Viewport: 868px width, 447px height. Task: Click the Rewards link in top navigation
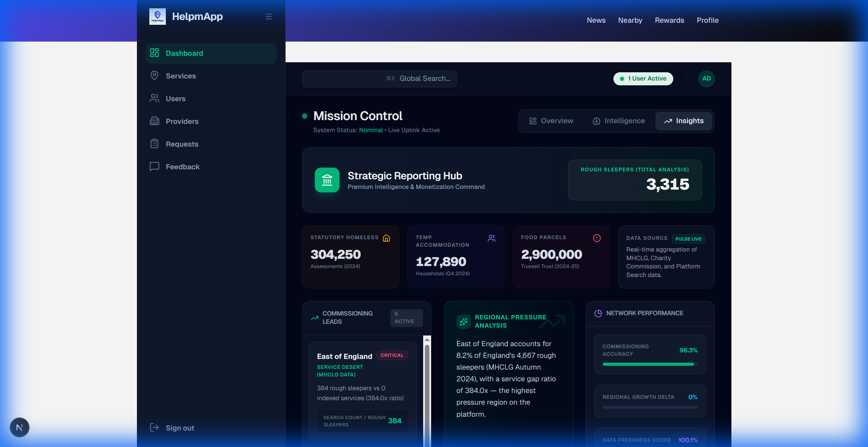669,20
